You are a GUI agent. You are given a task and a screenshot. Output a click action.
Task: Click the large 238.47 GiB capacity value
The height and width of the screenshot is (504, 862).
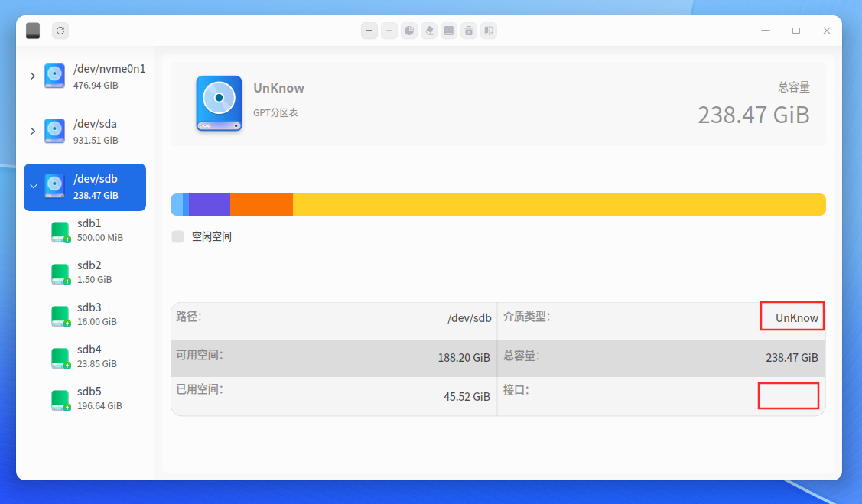tap(753, 115)
